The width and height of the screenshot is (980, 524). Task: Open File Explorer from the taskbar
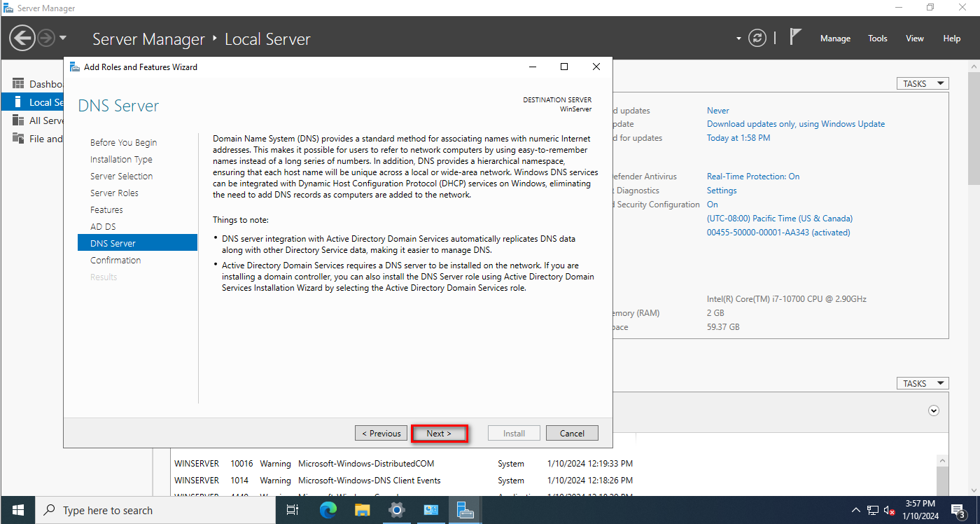362,510
